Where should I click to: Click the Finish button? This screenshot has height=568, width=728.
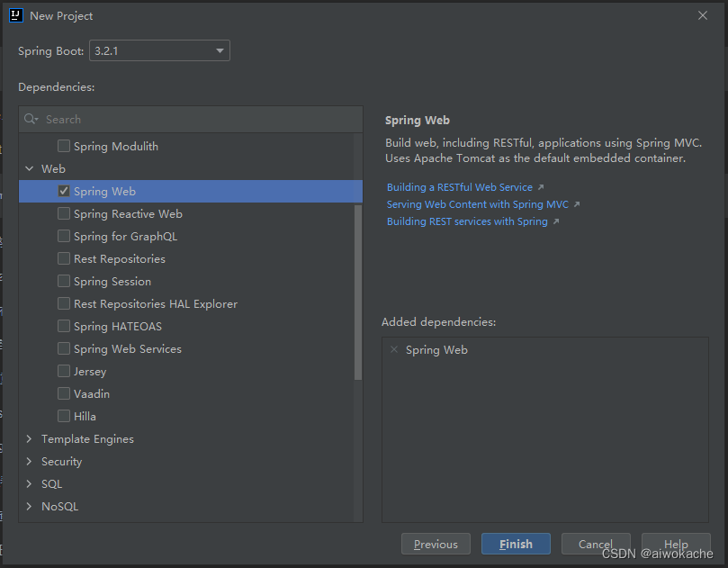[516, 544]
